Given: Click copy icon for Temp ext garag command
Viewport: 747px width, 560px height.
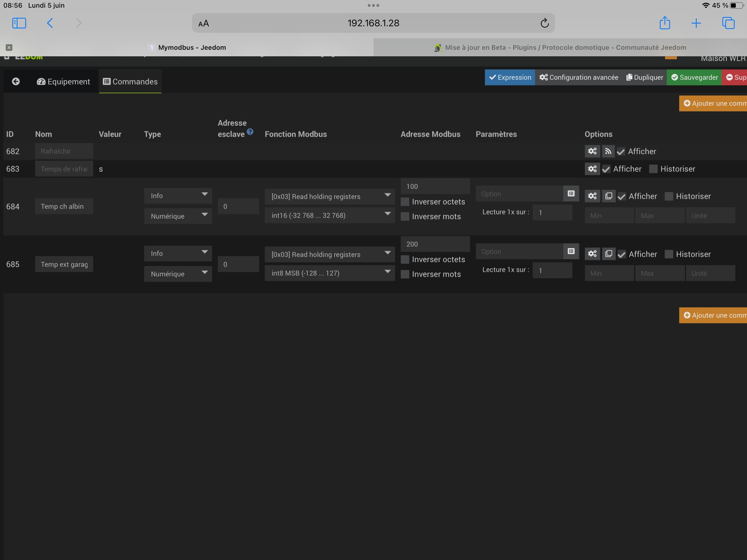Looking at the screenshot, I should click(x=608, y=254).
